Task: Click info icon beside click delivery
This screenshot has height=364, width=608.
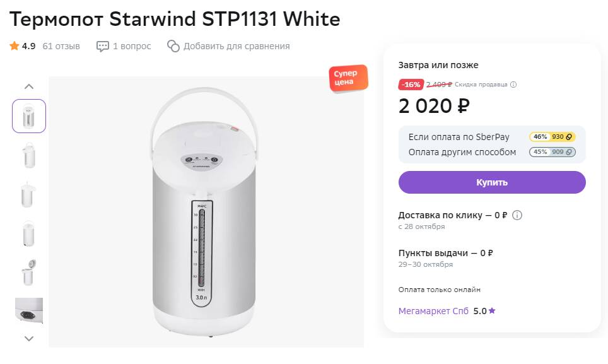Action: [x=517, y=215]
